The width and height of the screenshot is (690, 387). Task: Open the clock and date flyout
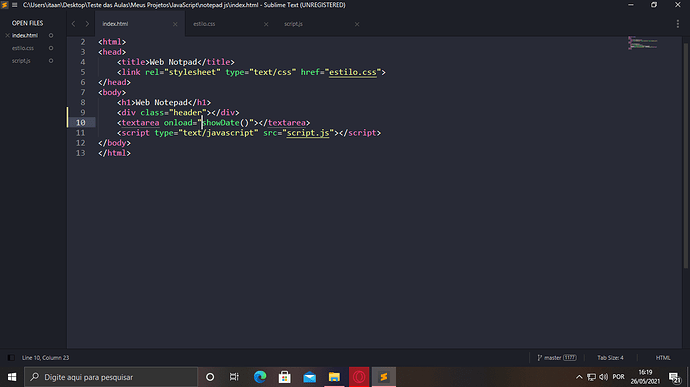click(645, 377)
